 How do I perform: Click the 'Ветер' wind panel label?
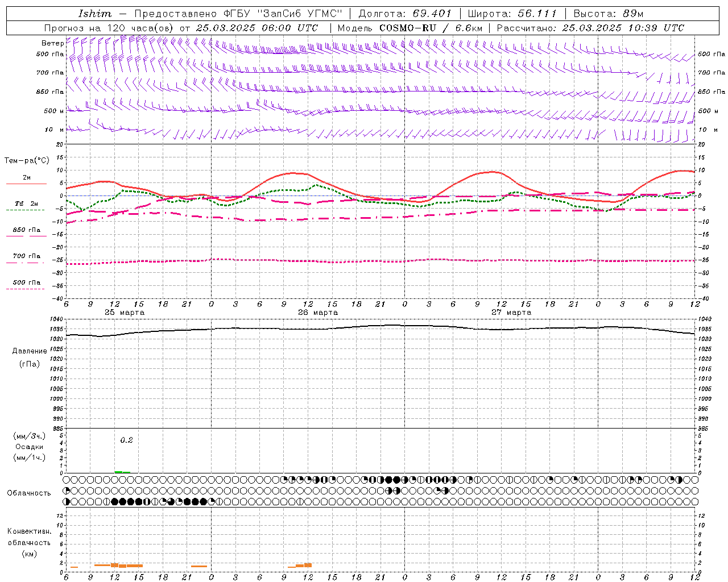coord(52,43)
